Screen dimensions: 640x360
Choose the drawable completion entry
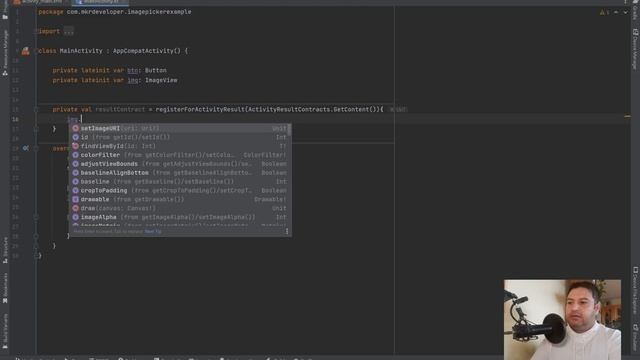pyautogui.click(x=180, y=200)
